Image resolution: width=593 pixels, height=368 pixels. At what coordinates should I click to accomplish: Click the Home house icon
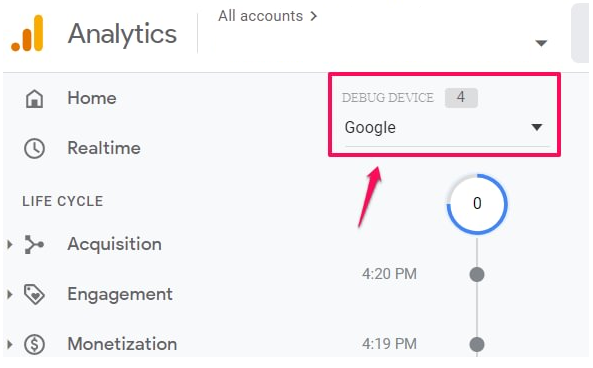pyautogui.click(x=34, y=98)
